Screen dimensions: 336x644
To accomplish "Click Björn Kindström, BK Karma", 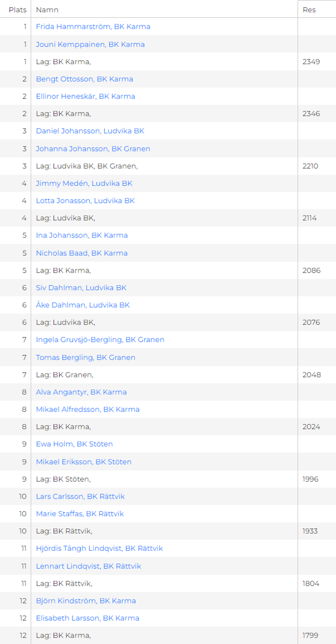I will coord(86,601).
